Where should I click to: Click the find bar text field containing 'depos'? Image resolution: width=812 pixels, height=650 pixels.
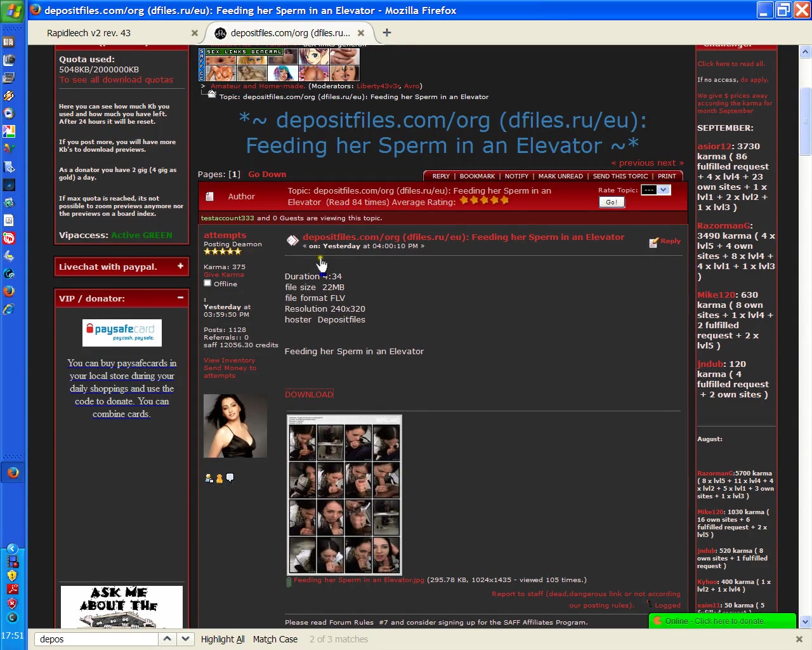click(x=96, y=639)
